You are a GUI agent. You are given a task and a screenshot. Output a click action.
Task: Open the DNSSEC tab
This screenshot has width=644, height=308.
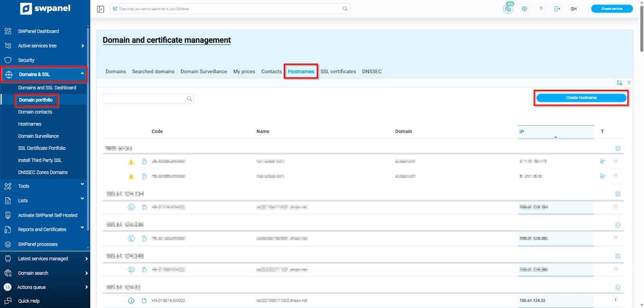point(372,71)
